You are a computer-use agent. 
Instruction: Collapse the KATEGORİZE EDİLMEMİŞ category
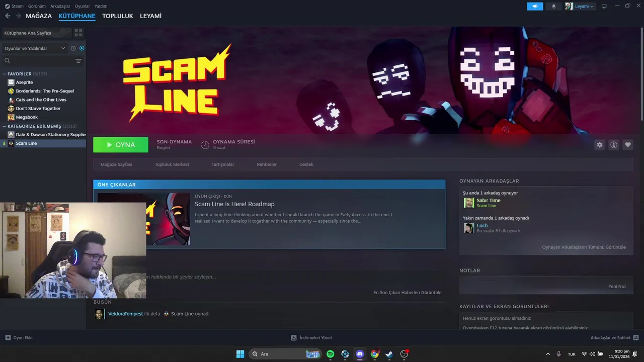click(x=5, y=126)
